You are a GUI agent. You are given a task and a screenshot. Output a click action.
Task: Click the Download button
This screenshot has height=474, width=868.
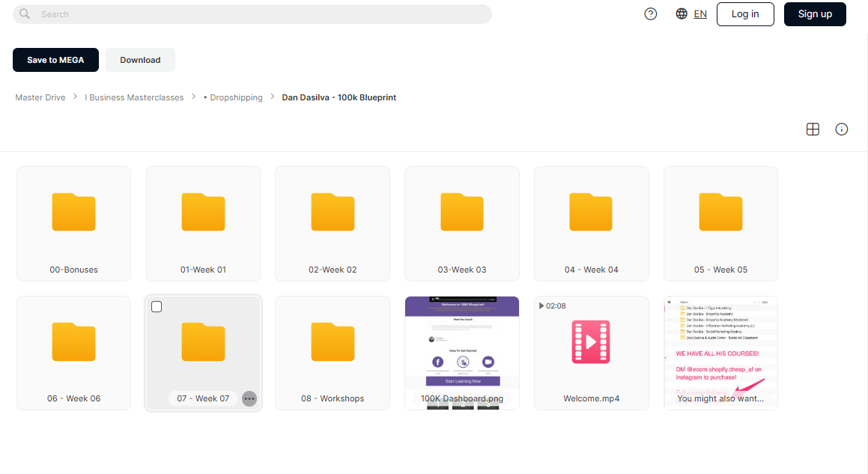coord(140,60)
